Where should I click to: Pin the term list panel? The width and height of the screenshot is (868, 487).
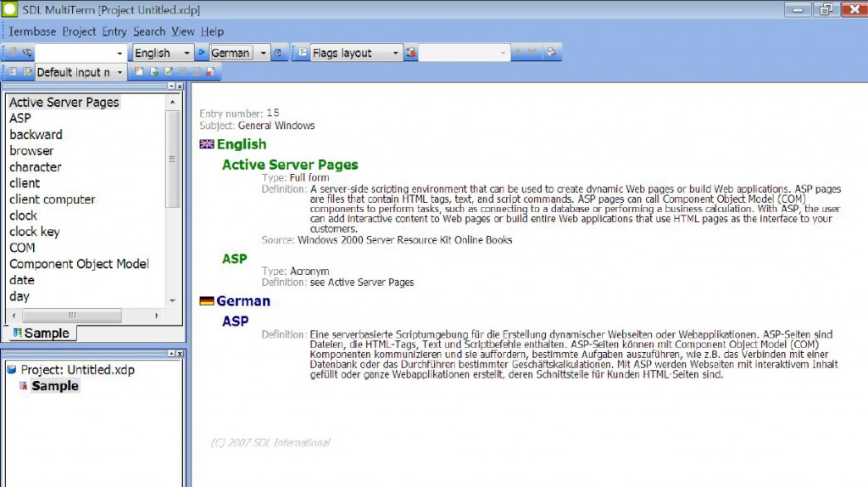point(171,87)
